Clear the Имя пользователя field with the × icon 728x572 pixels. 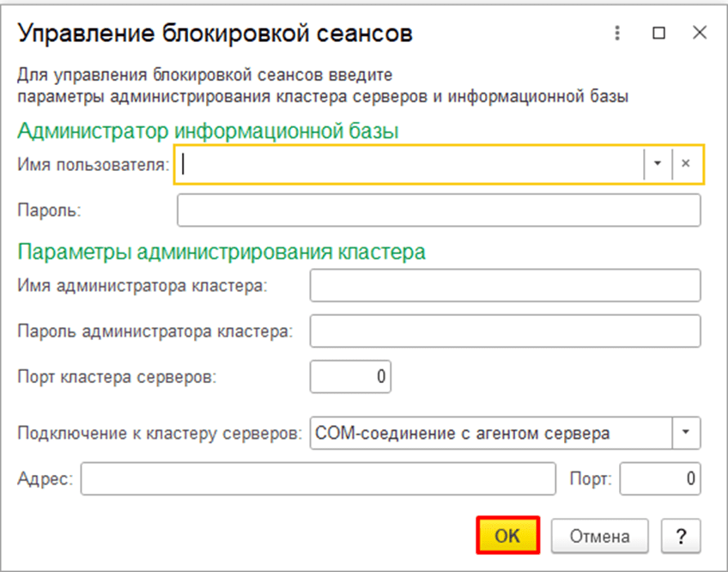[x=686, y=164]
